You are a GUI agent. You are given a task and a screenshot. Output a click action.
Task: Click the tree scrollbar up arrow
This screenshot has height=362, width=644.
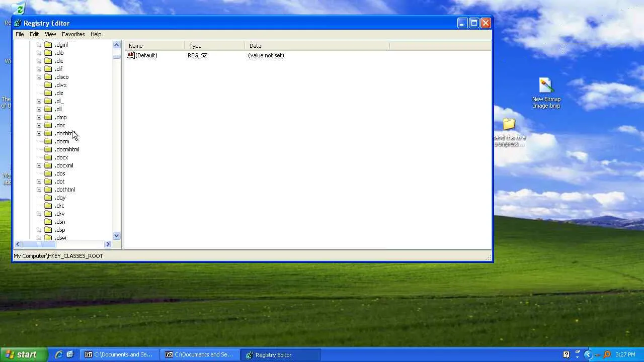pyautogui.click(x=117, y=45)
